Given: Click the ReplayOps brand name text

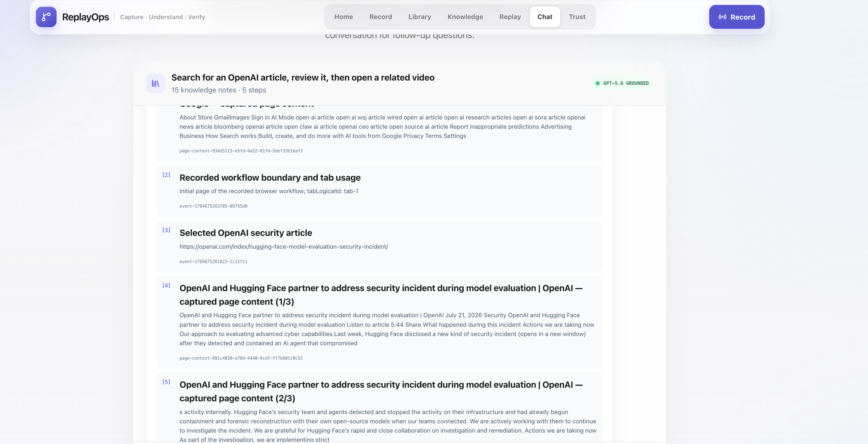Looking at the screenshot, I should [86, 17].
